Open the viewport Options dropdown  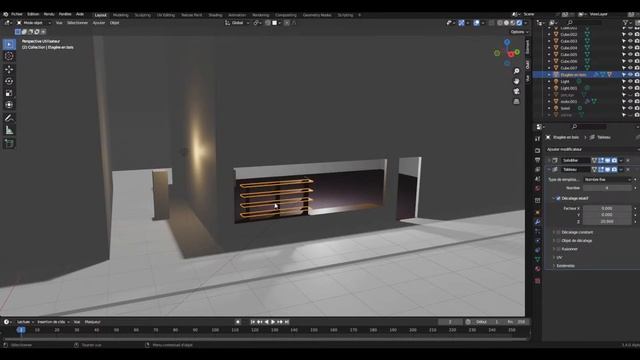tap(519, 32)
